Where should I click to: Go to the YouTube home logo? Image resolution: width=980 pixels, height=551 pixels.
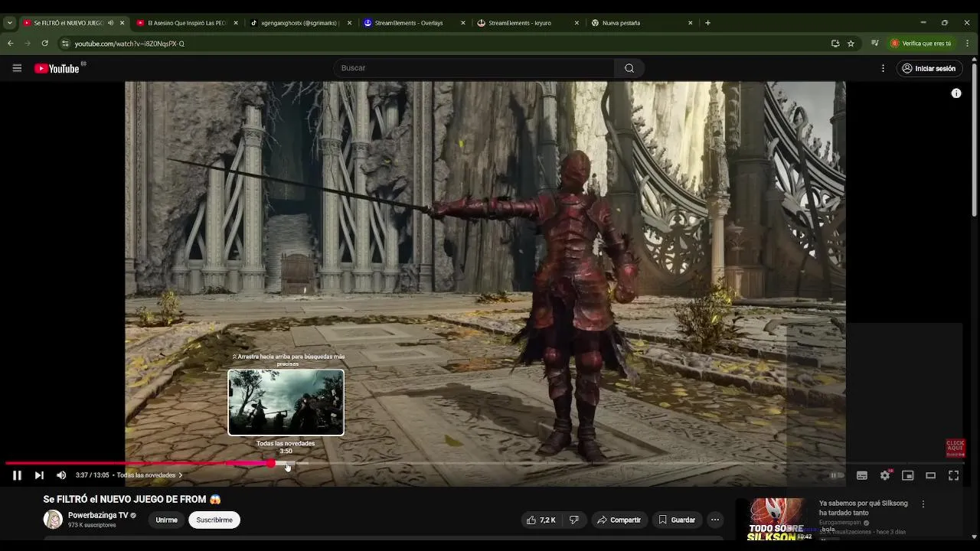57,68
